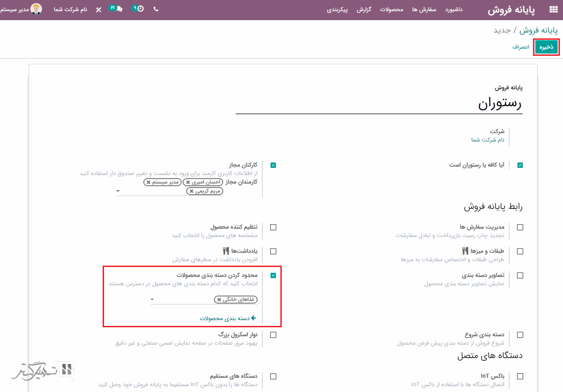The height and width of the screenshot is (392, 563).
Task: Open the نام شرکت شما company switcher
Action: 70,9
